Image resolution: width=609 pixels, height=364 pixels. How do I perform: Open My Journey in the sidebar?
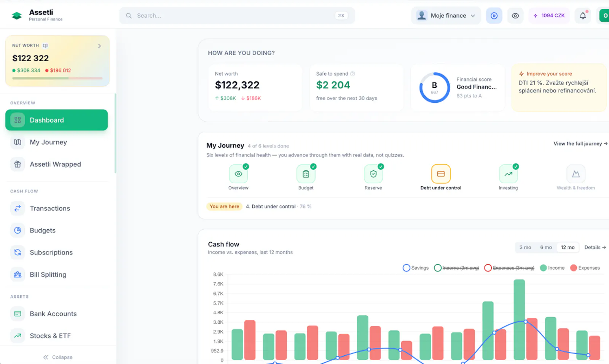coord(57,142)
